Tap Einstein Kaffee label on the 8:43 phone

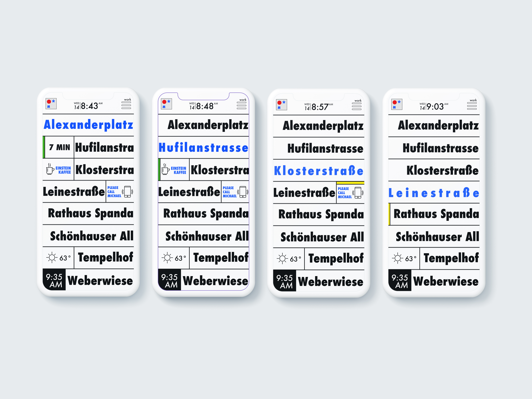pos(63,170)
